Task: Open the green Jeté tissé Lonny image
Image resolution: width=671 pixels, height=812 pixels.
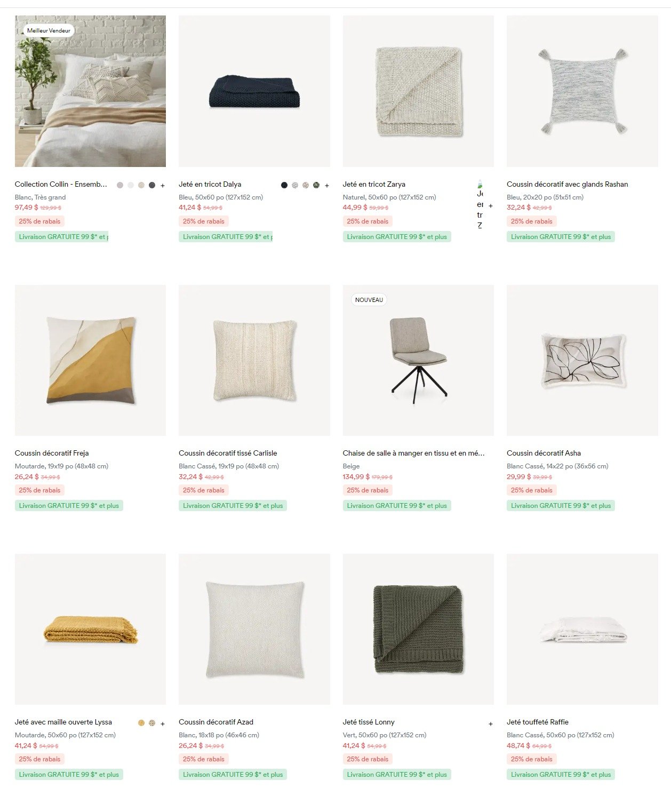Action: [x=418, y=629]
